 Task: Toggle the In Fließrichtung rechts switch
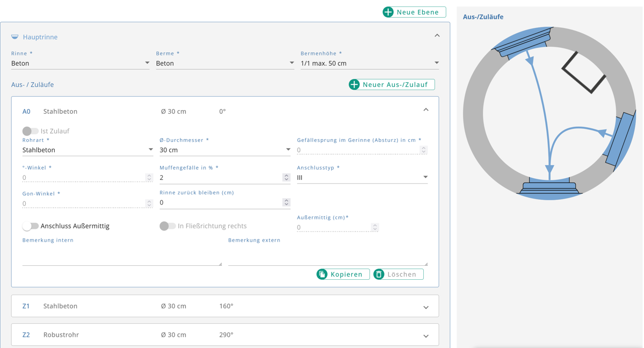click(x=167, y=226)
